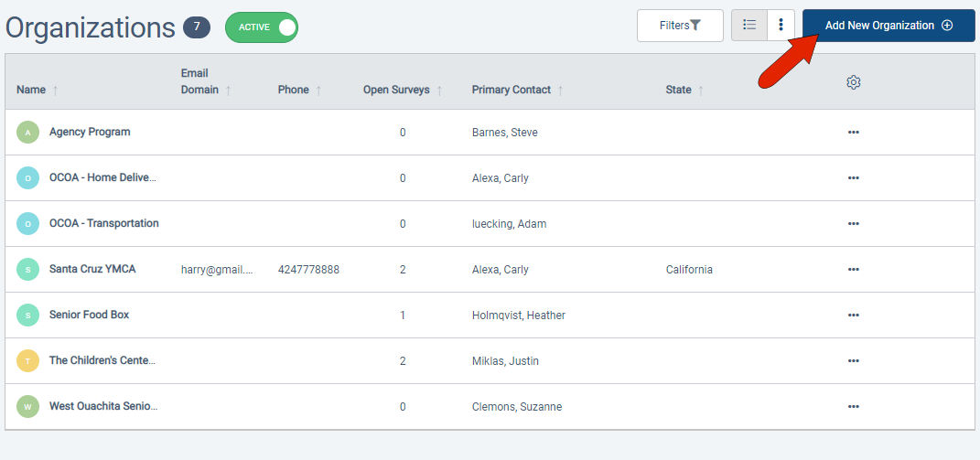
Task: Open the vertical three-dot options menu
Action: click(x=781, y=26)
